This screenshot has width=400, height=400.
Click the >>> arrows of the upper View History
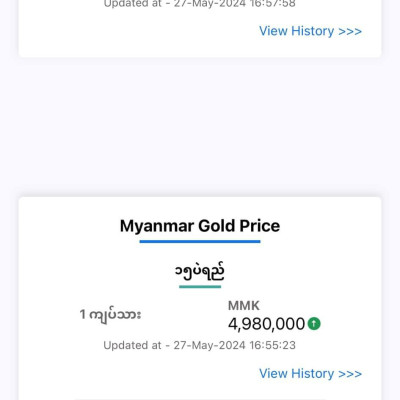[x=350, y=31]
